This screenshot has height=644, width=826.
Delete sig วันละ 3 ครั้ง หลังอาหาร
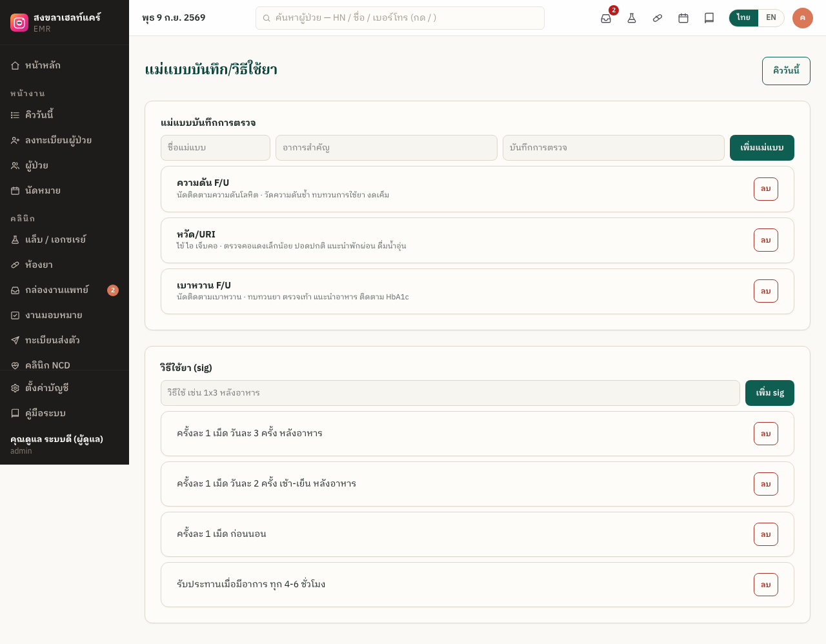click(766, 434)
